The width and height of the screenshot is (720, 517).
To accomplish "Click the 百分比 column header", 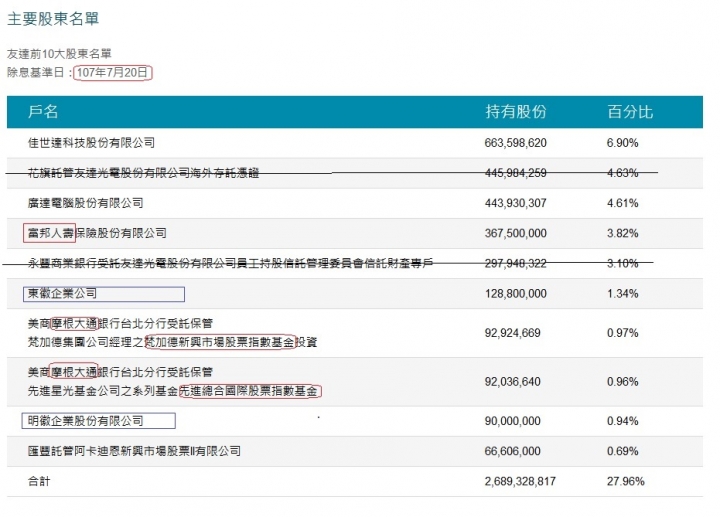I will [x=630, y=112].
